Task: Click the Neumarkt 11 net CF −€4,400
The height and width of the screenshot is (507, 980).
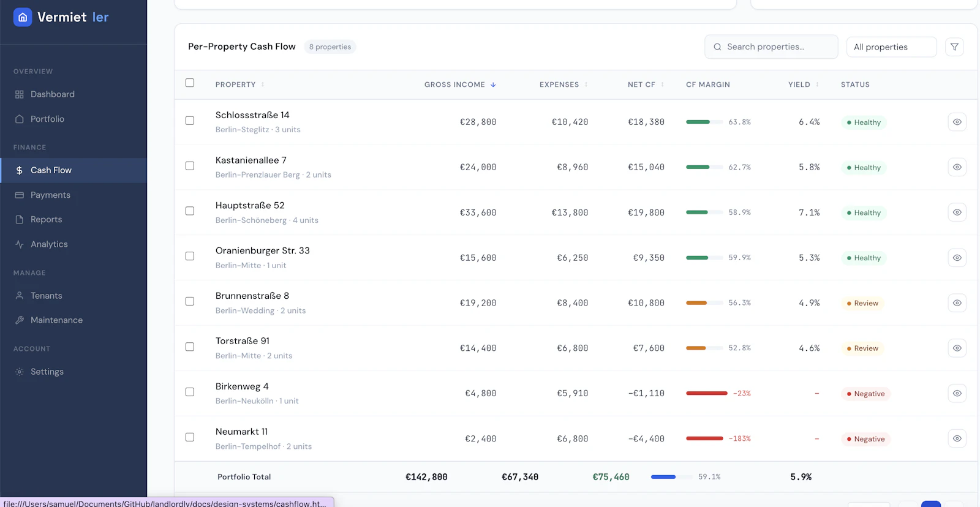Action: [646, 439]
